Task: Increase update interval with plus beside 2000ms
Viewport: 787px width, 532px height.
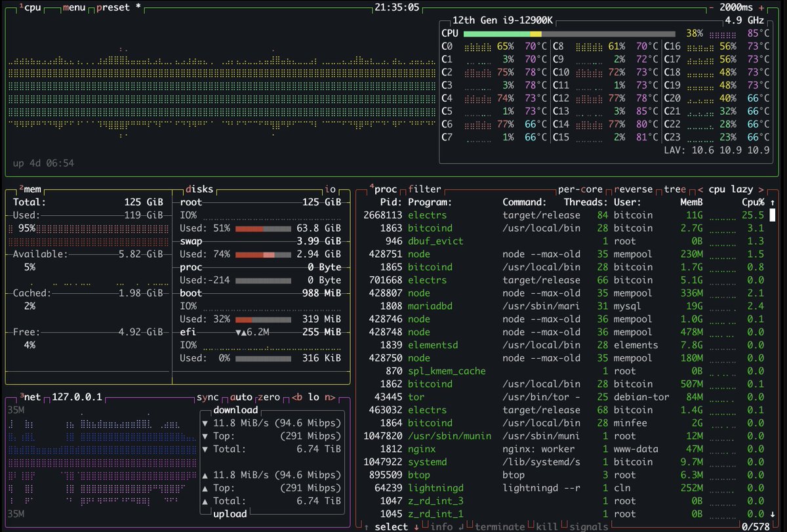Action: (x=761, y=8)
